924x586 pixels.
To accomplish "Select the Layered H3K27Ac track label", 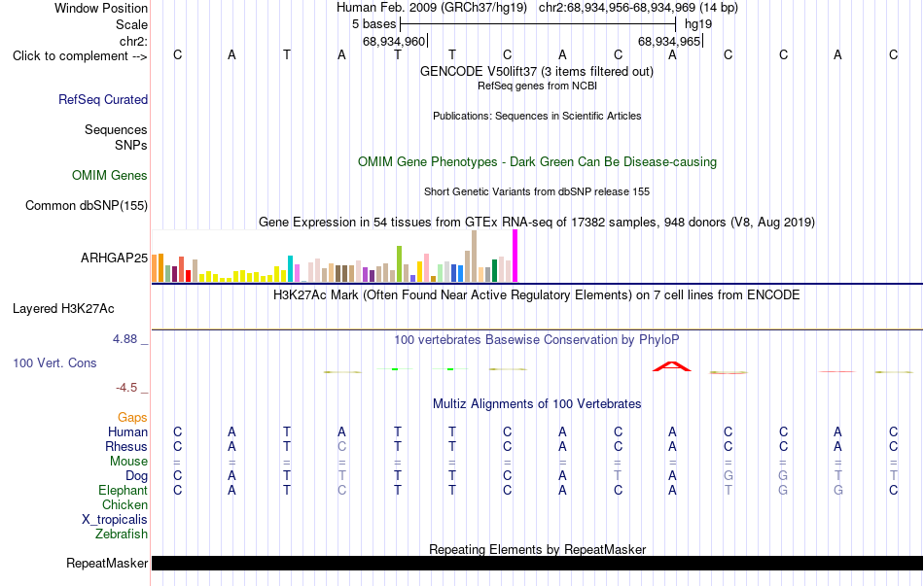I will click(x=63, y=309).
